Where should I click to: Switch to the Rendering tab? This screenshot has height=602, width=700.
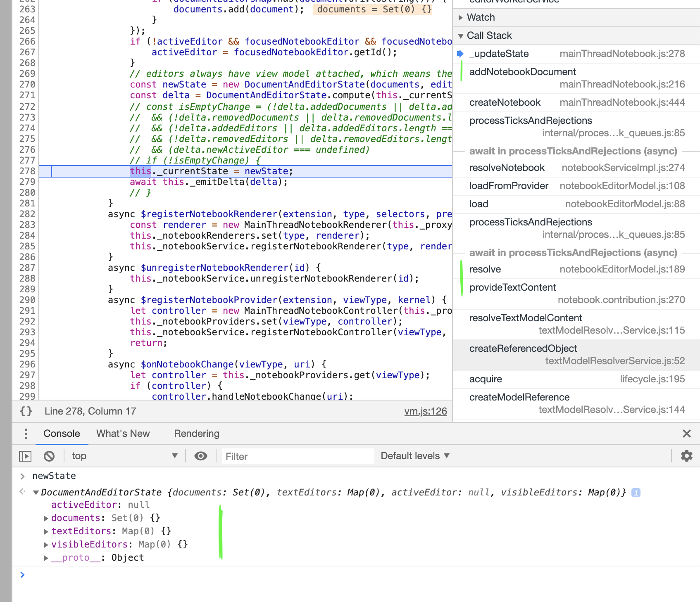coord(196,434)
